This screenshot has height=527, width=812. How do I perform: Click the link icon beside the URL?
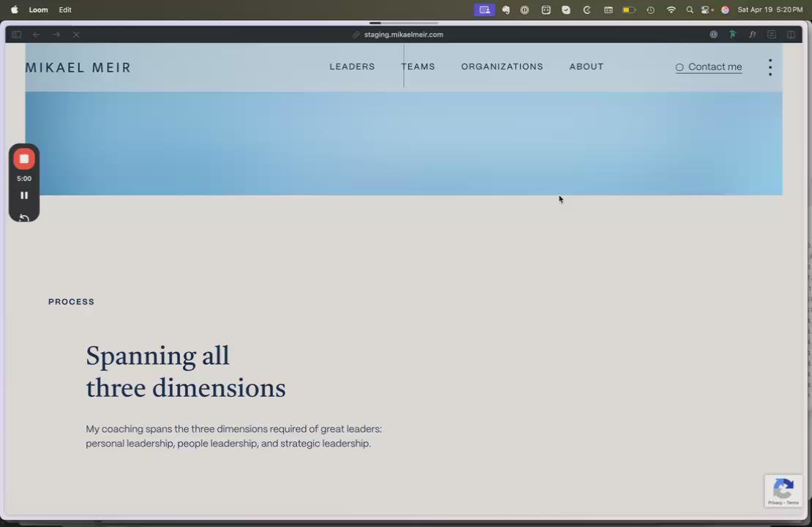pyautogui.click(x=356, y=34)
